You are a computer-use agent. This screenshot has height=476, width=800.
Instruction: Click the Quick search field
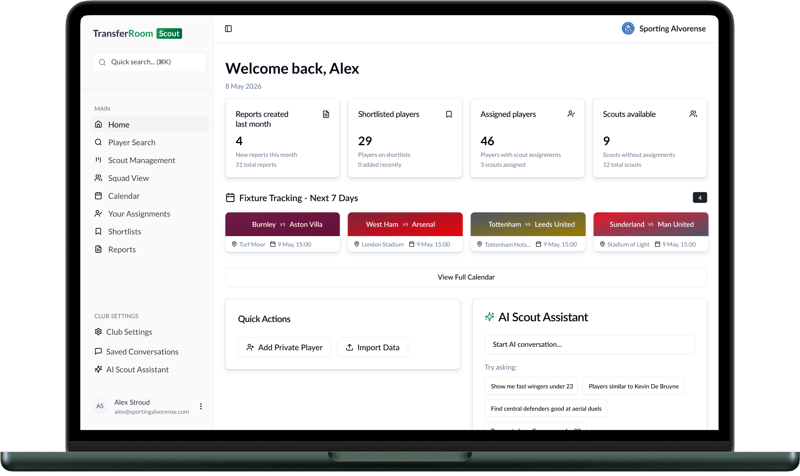coord(149,62)
